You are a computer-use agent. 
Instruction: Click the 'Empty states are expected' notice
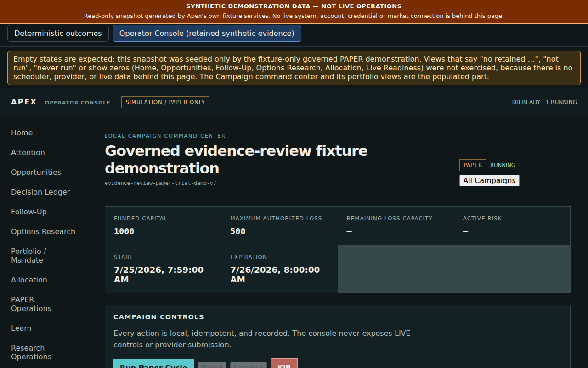(x=294, y=68)
